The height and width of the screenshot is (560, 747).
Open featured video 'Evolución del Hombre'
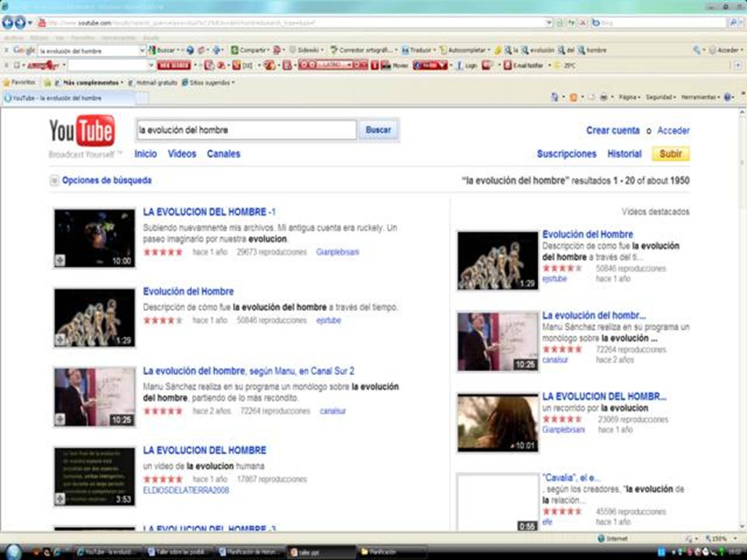click(587, 234)
